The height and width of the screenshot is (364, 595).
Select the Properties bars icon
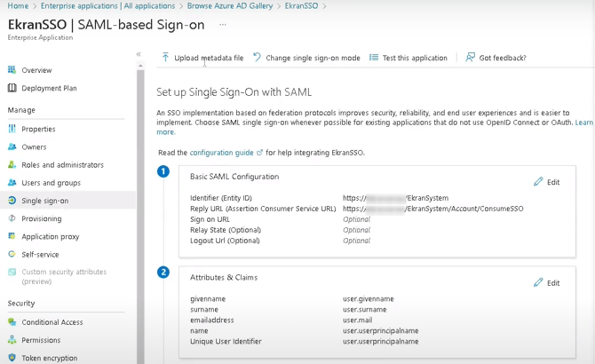coord(12,129)
